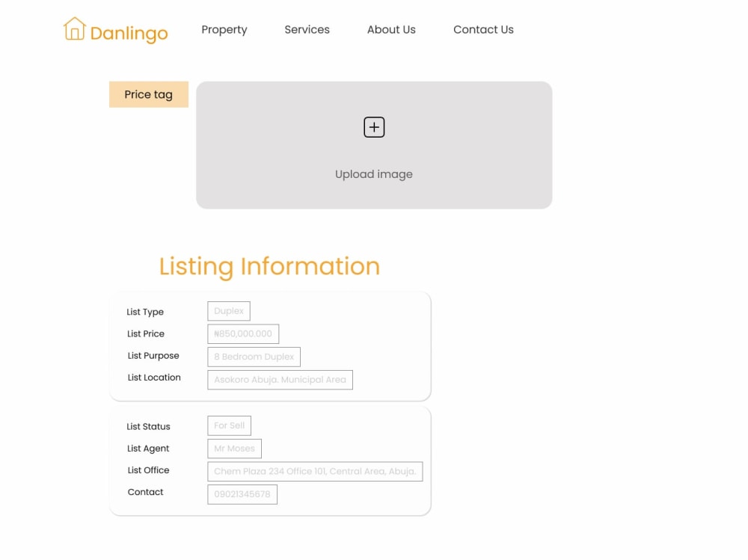The height and width of the screenshot is (560, 748).
Task: Select the List Agent field showing Mr Moses
Action: [x=234, y=449]
